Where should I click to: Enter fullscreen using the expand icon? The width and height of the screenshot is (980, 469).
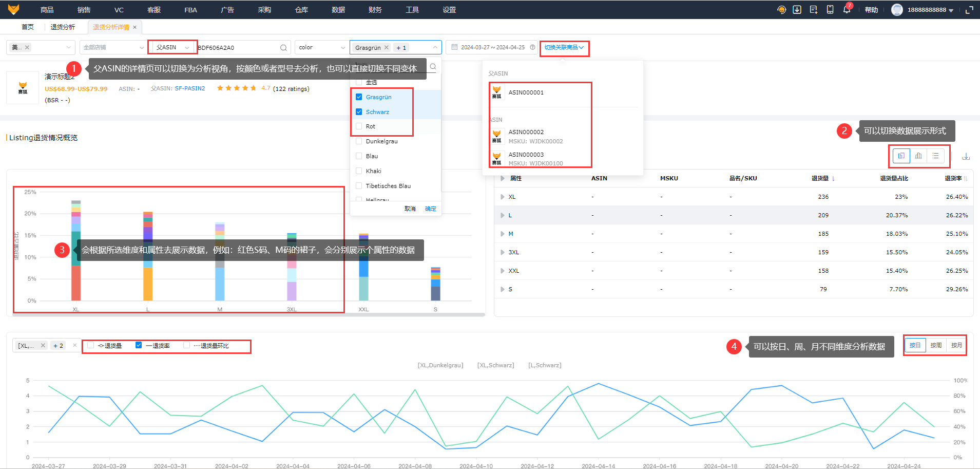point(969,10)
